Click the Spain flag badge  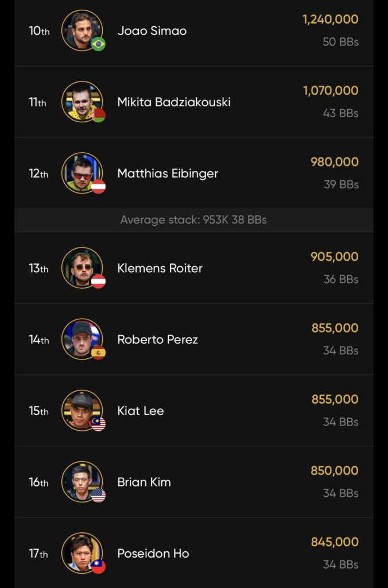99,353
